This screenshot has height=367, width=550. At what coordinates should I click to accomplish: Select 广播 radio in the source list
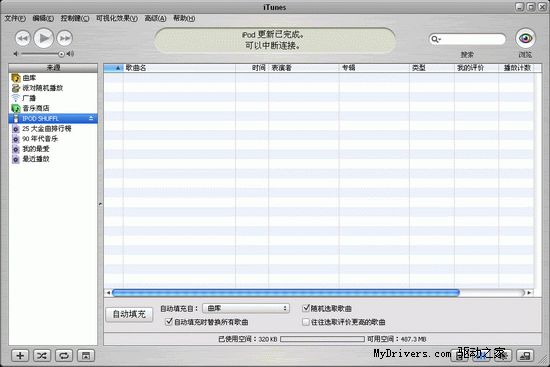(53, 98)
